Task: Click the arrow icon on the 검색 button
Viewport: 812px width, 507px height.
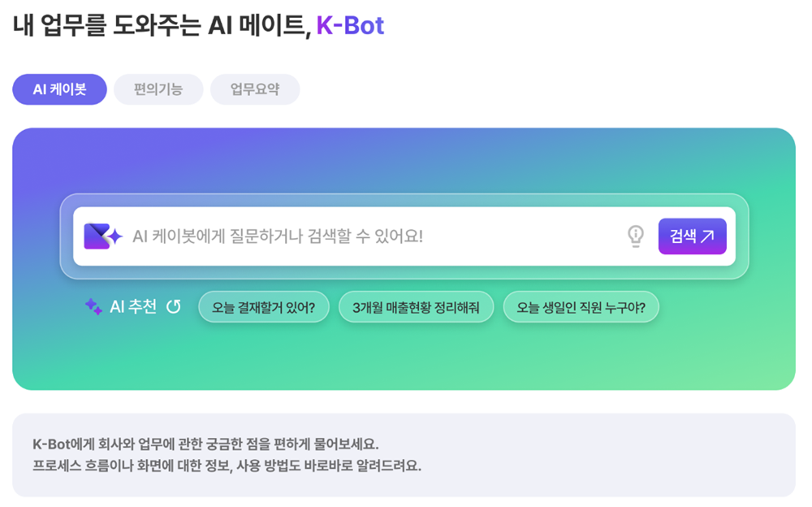Action: tap(707, 236)
